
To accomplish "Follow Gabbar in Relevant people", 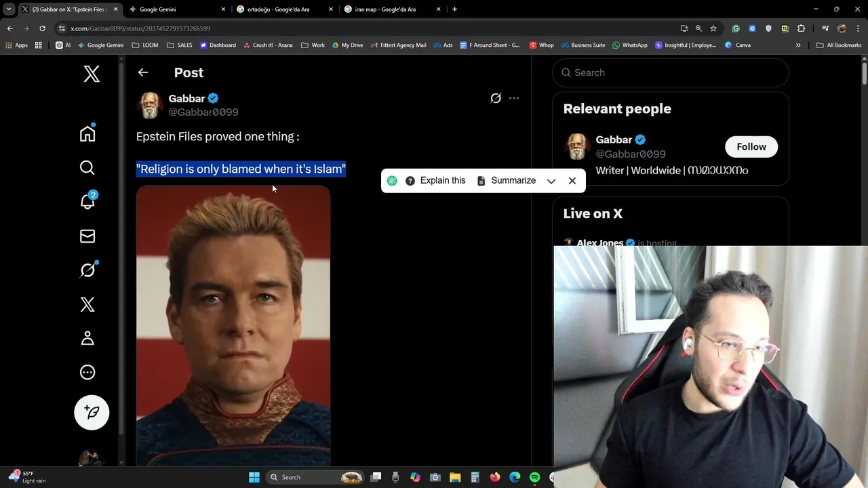I will pyautogui.click(x=751, y=147).
